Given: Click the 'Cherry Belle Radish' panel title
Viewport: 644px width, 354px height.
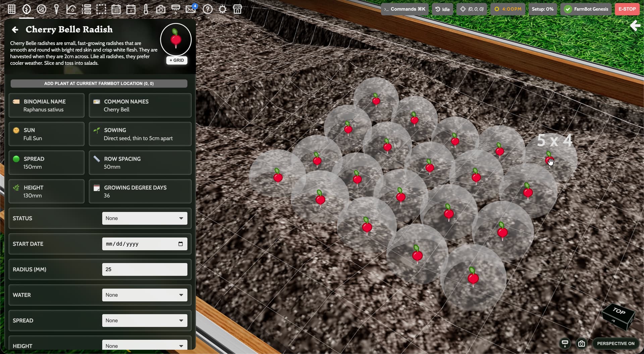Looking at the screenshot, I should coord(69,30).
